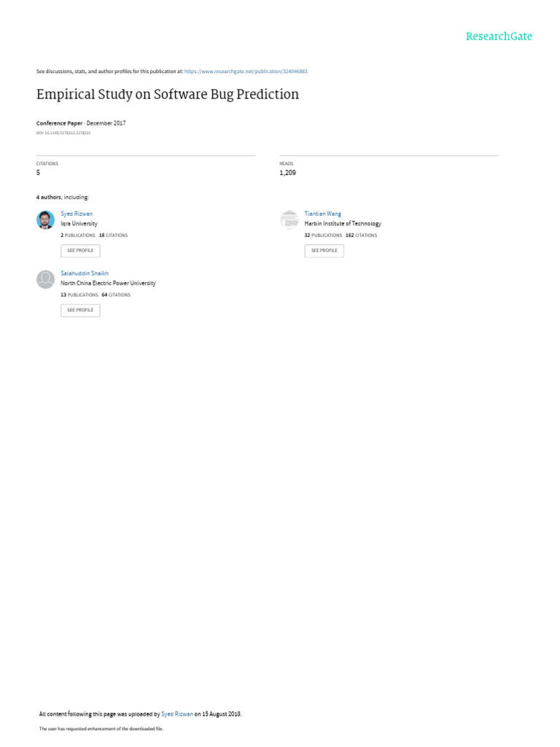560x747 pixels.
Task: Click Tiantian Wang's profile picture
Action: click(289, 220)
